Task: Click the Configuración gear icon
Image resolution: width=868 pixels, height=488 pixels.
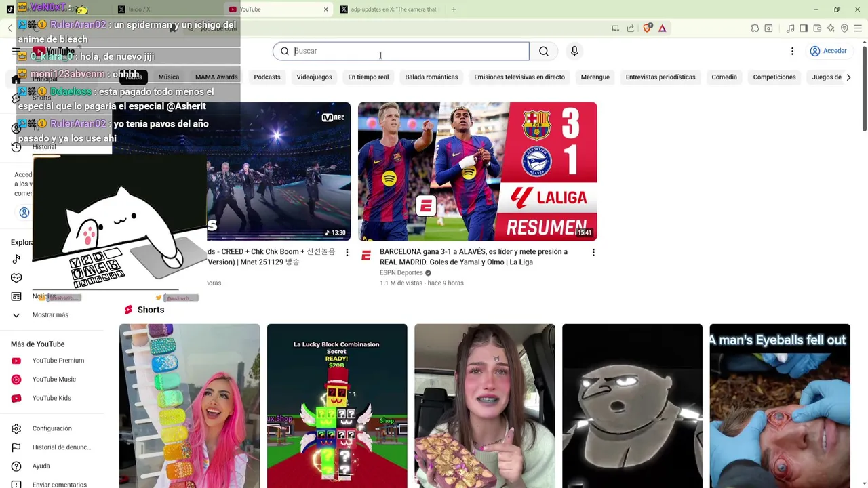Action: pyautogui.click(x=16, y=428)
